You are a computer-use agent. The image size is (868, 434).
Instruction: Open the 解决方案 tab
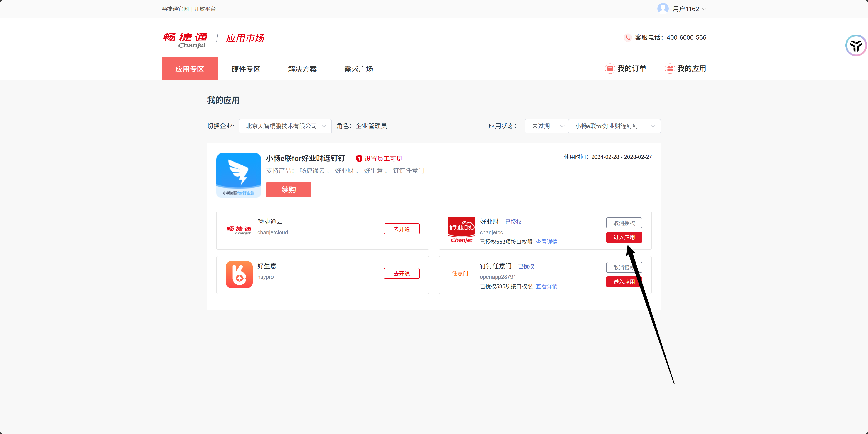[x=302, y=69]
